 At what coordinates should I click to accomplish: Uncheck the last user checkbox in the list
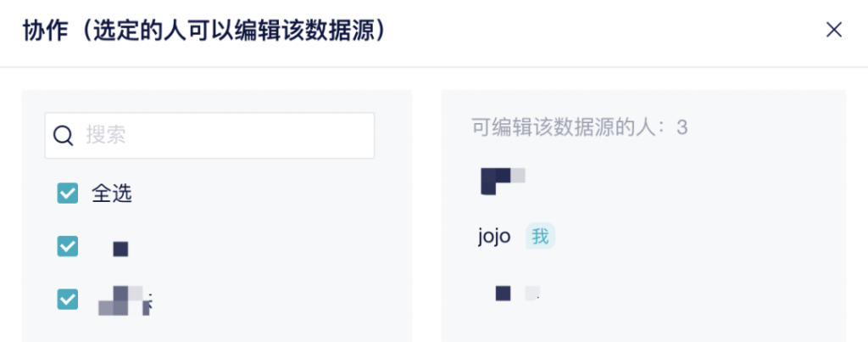67,299
